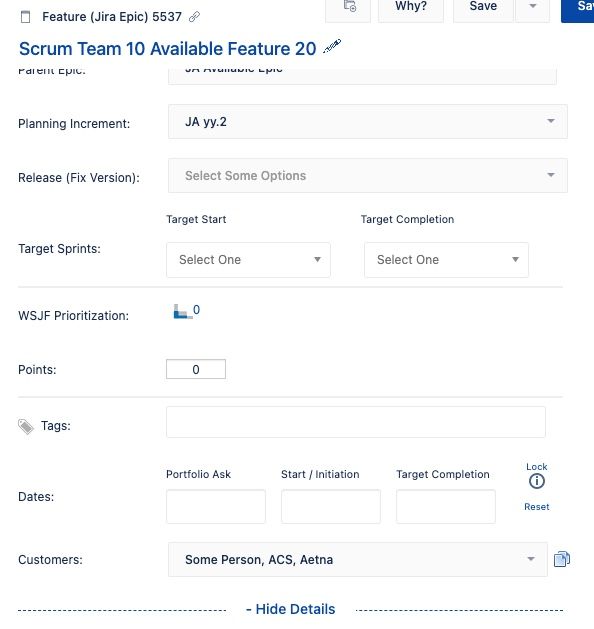Collapse the section with Hide Details
Viewport: 594px width, 629px height.
click(x=291, y=609)
